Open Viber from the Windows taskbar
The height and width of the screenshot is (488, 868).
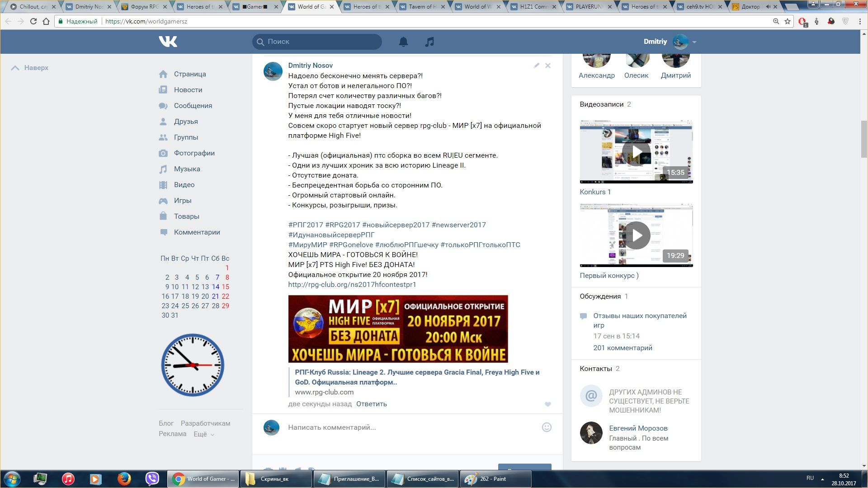[x=152, y=479]
